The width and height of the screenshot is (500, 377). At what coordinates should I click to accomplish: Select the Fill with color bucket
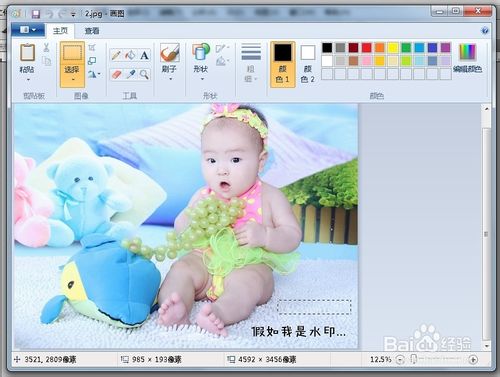point(130,55)
